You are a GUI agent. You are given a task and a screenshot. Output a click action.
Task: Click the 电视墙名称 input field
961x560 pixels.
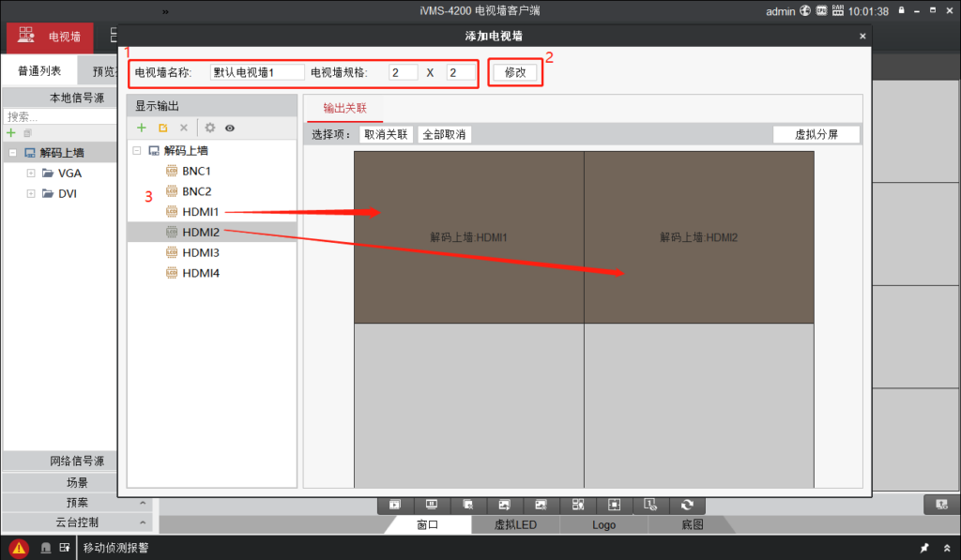(257, 72)
